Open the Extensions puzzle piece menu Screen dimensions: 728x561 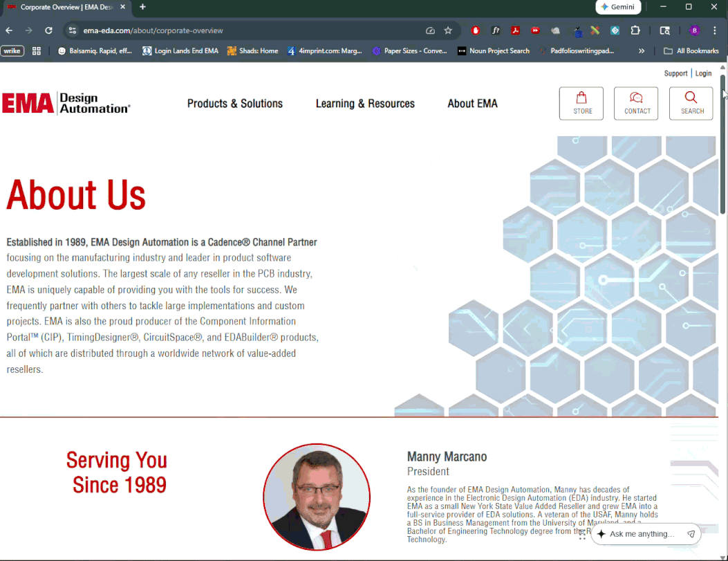[635, 30]
